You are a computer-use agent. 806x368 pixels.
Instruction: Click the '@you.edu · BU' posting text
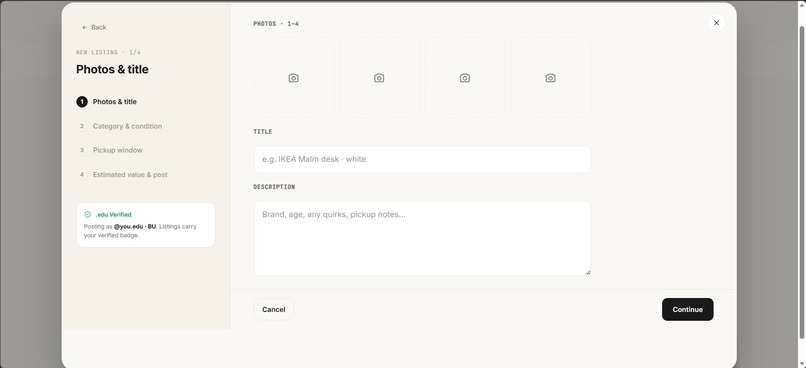coord(135,227)
